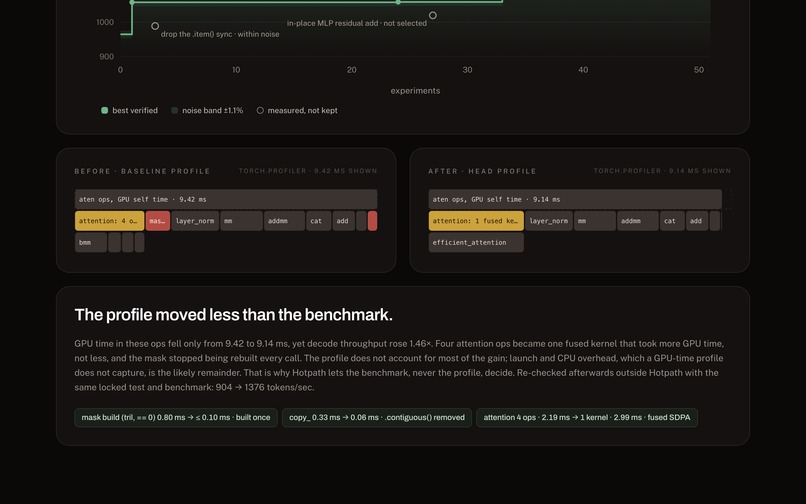
Task: Click the 'attention 4 ops · 2.19 ms' chip
Action: (x=587, y=418)
